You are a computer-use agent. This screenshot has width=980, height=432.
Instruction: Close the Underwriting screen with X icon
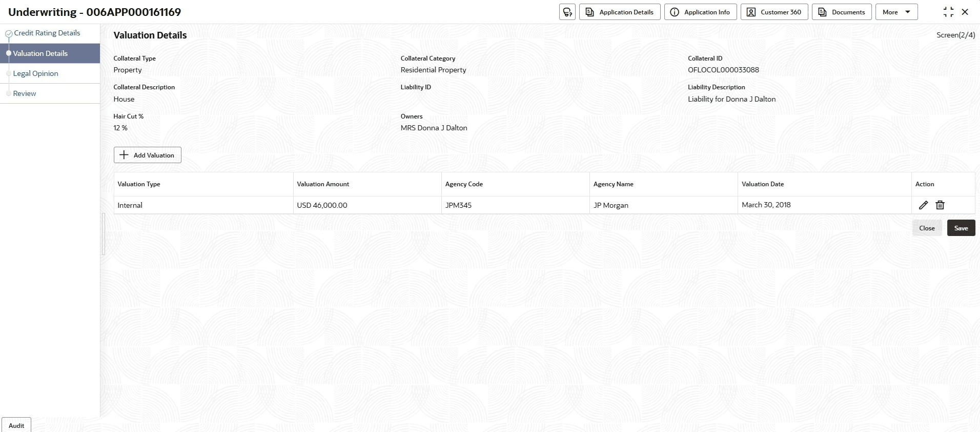point(965,12)
